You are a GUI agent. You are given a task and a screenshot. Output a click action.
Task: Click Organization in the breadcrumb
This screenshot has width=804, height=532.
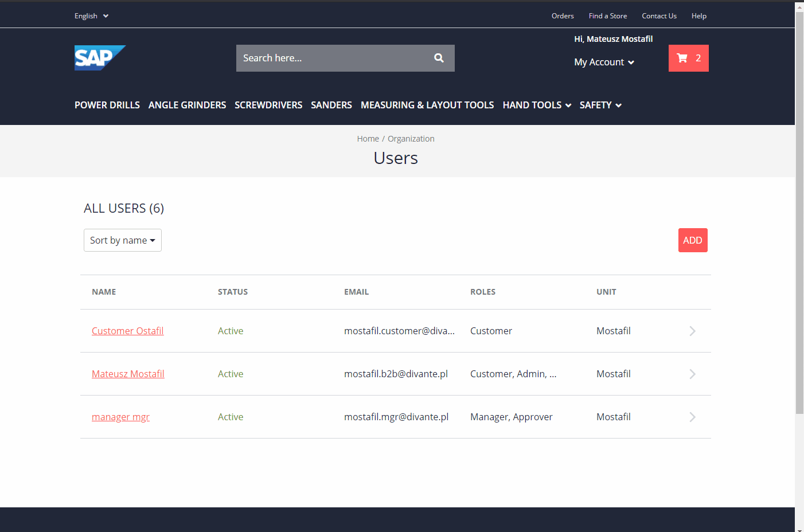[x=411, y=139]
